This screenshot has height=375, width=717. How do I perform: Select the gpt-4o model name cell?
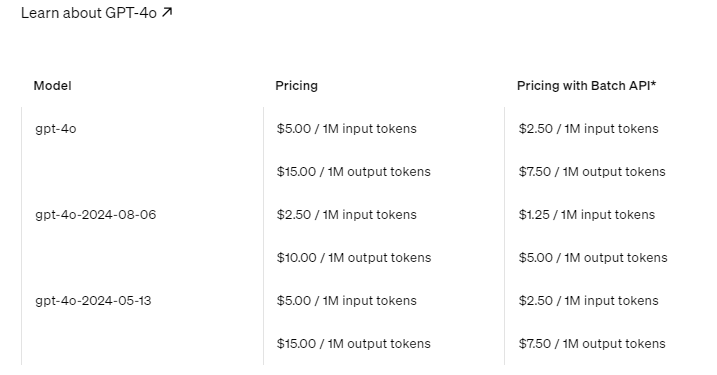[56, 129]
